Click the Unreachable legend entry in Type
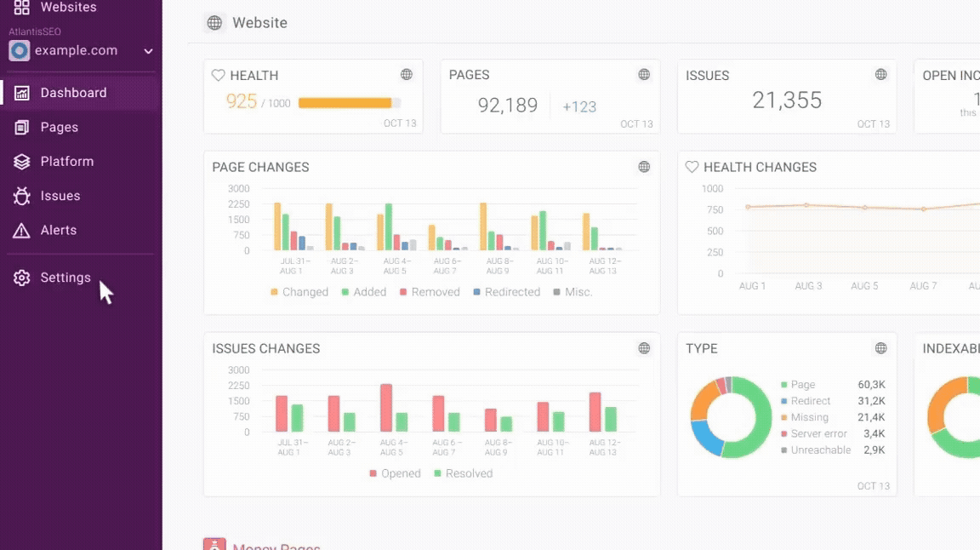 tap(816, 450)
